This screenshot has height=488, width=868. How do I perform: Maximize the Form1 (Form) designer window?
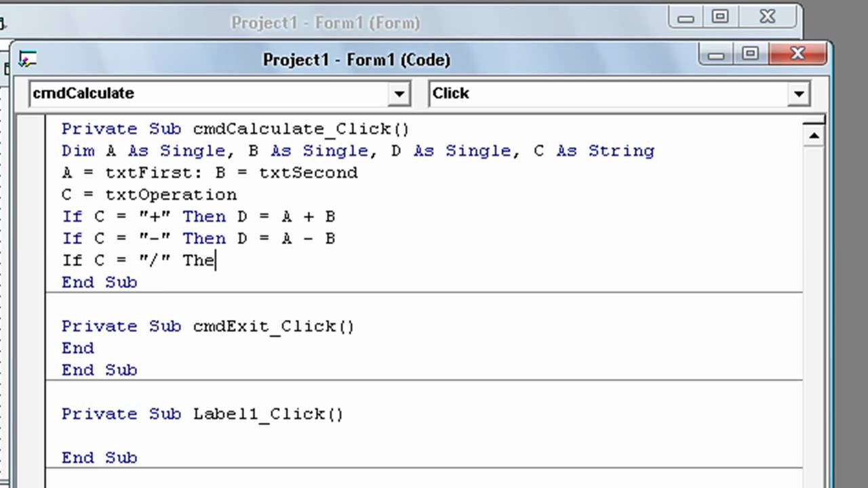coord(720,18)
